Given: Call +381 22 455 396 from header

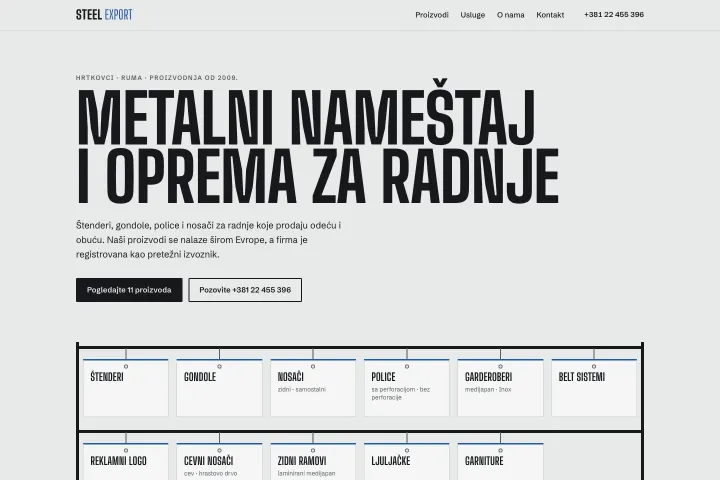Looking at the screenshot, I should point(614,15).
